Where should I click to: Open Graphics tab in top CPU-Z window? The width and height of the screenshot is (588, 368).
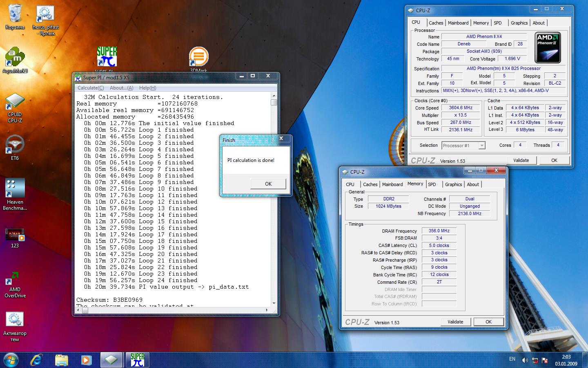[519, 23]
